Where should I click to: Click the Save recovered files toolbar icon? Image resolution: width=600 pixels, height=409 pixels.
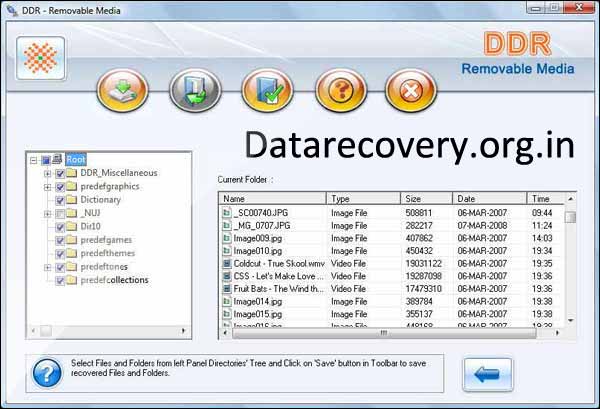tap(122, 91)
